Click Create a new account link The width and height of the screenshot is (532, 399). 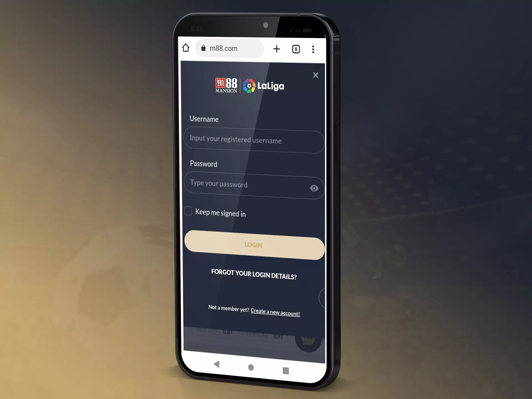275,313
